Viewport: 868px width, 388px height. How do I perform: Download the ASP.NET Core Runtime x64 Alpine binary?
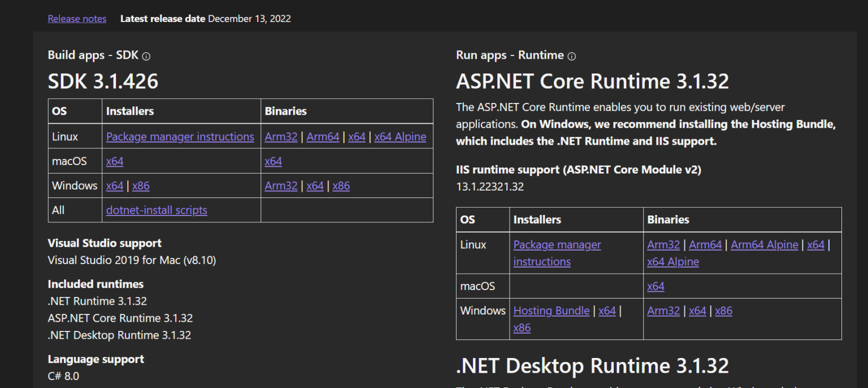pyautogui.click(x=673, y=261)
